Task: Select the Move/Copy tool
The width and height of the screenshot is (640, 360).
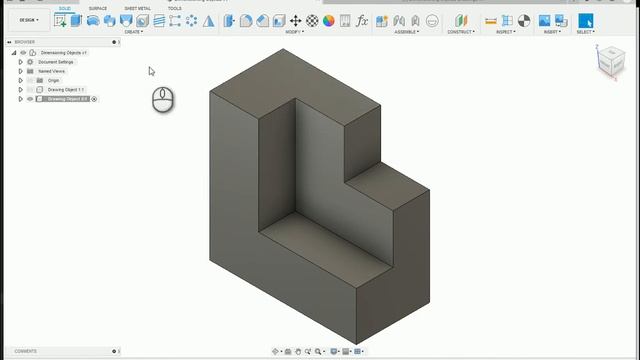Action: tap(296, 20)
